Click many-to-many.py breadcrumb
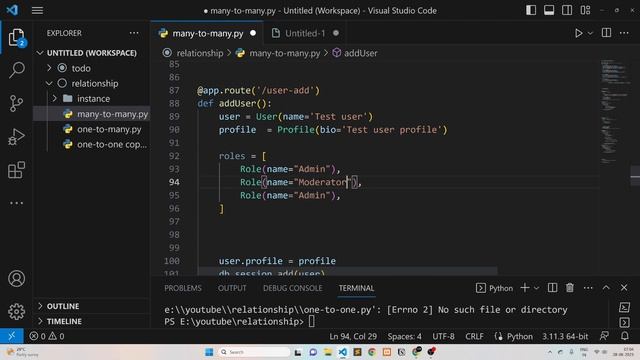The width and height of the screenshot is (640, 360). coord(284,53)
